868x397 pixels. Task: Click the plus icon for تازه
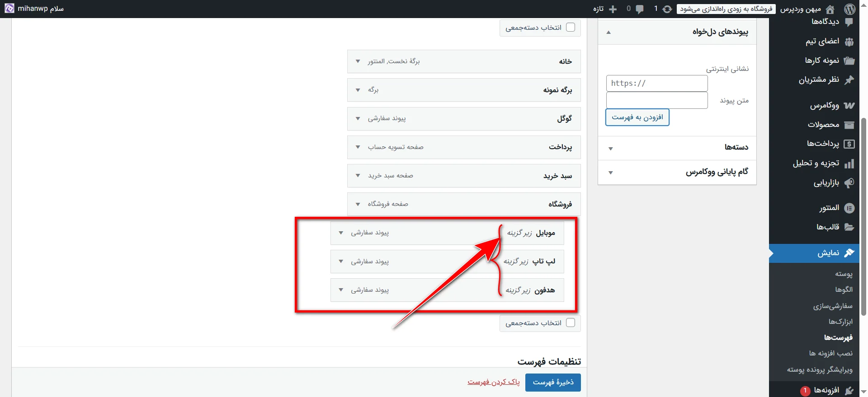click(x=613, y=9)
